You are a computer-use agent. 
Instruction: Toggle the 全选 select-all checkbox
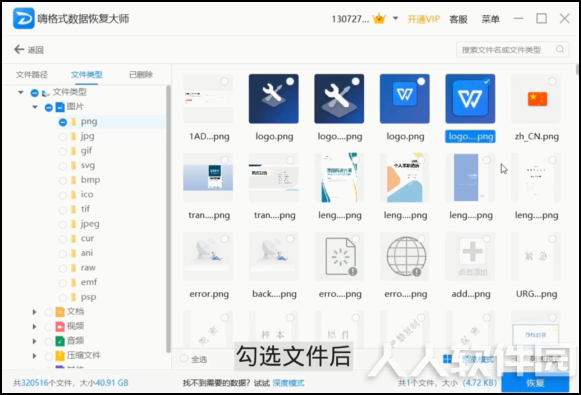coord(183,358)
